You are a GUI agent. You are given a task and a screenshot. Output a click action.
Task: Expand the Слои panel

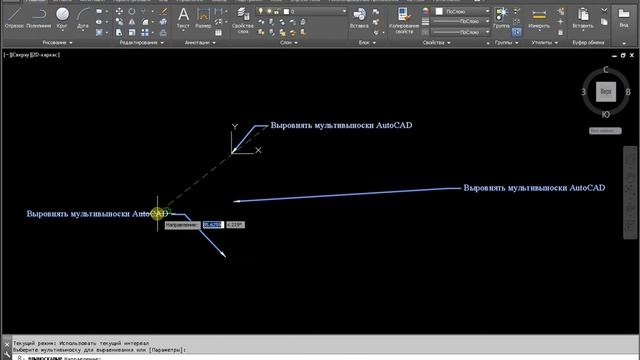pos(289,42)
